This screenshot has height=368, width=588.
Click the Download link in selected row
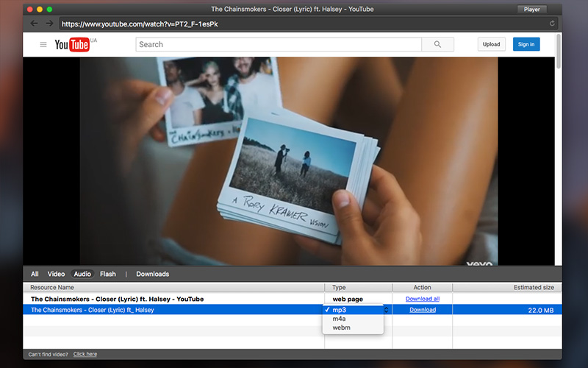(422, 310)
